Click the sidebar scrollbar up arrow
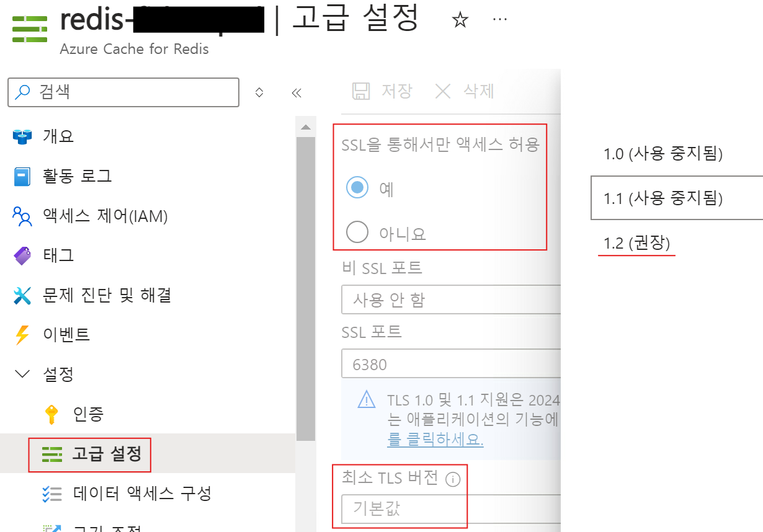 pos(305,127)
